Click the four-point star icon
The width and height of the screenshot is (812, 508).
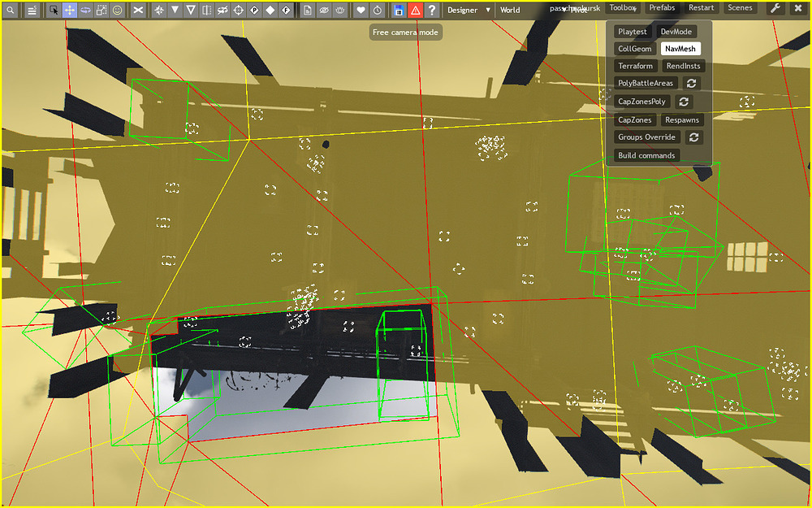(x=159, y=10)
